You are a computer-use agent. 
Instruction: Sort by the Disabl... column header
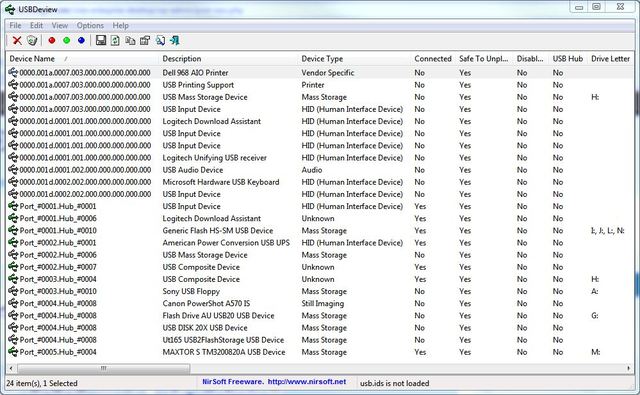tap(531, 59)
